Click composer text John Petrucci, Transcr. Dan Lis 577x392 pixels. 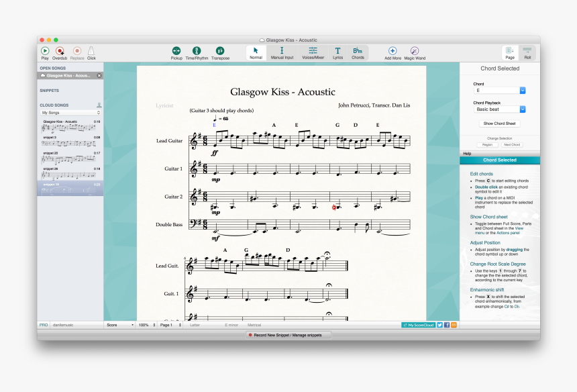click(x=374, y=105)
